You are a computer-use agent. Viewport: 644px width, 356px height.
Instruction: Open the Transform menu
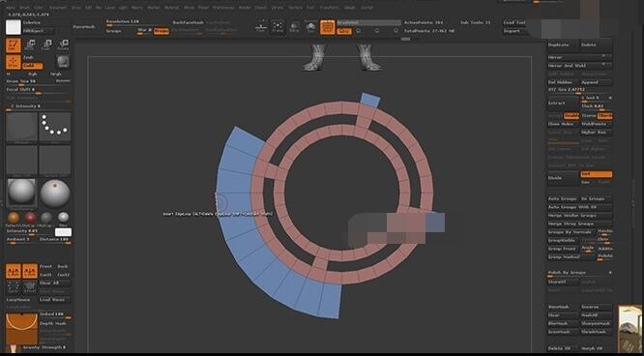coord(329,8)
